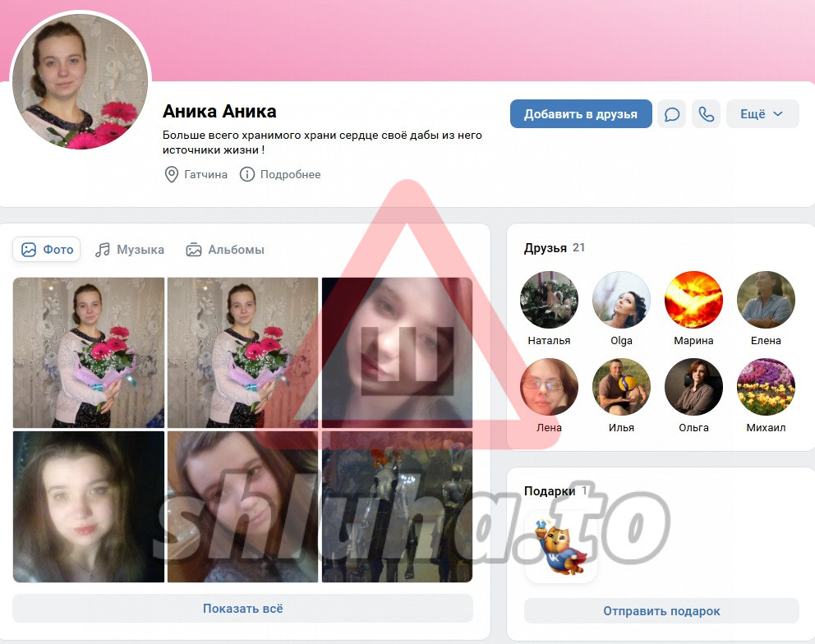Viewport: 815px width, 644px height.
Task: Open the first photo thumbnail with flowers
Action: [x=89, y=352]
